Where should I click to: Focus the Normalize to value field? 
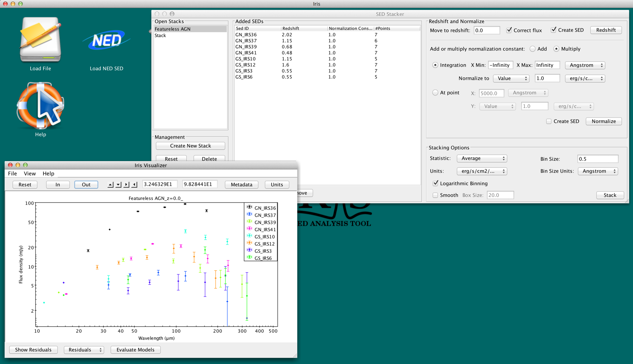(x=547, y=78)
